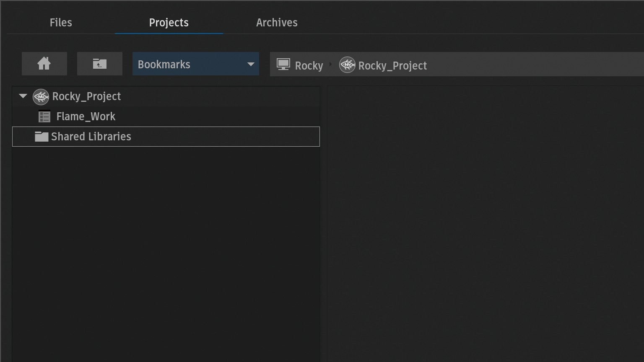Click the Rocky_Project project icon in the tree
Image resolution: width=644 pixels, height=362 pixels.
pos(41,97)
